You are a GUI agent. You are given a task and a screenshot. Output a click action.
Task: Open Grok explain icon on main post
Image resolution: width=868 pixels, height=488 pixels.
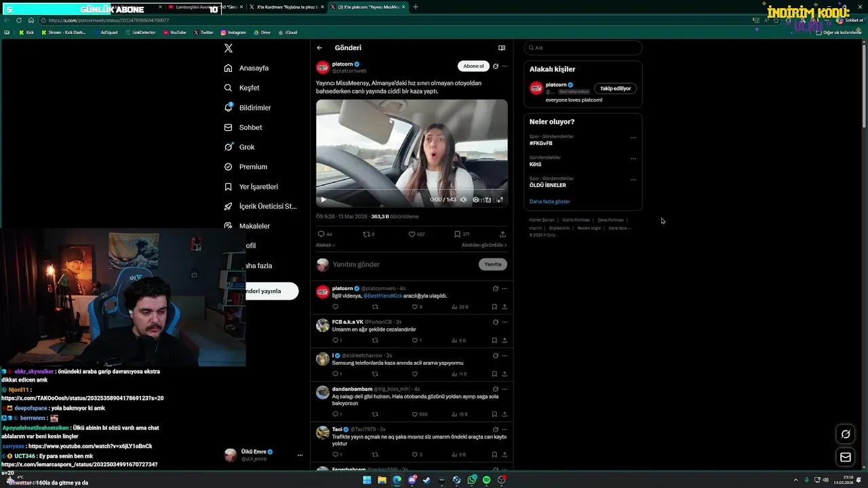point(496,66)
